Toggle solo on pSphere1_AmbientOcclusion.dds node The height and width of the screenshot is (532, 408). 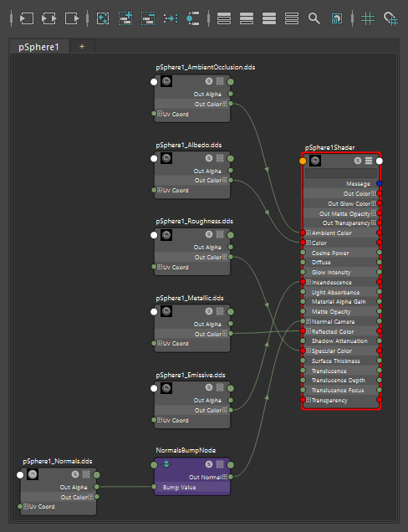point(209,81)
